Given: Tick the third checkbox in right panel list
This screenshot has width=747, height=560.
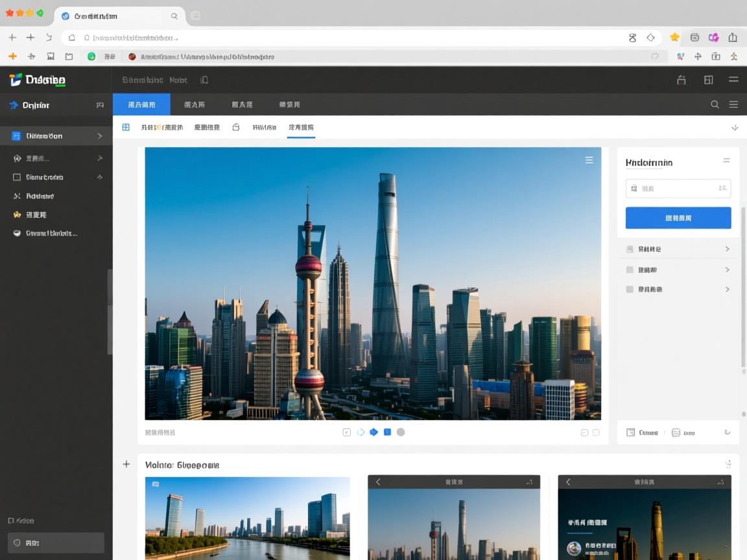Looking at the screenshot, I should pyautogui.click(x=630, y=289).
